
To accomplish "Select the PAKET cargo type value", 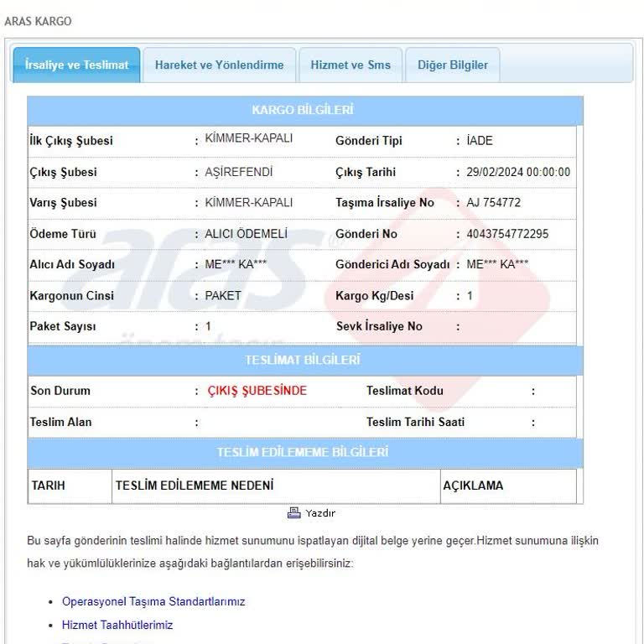I will (223, 296).
